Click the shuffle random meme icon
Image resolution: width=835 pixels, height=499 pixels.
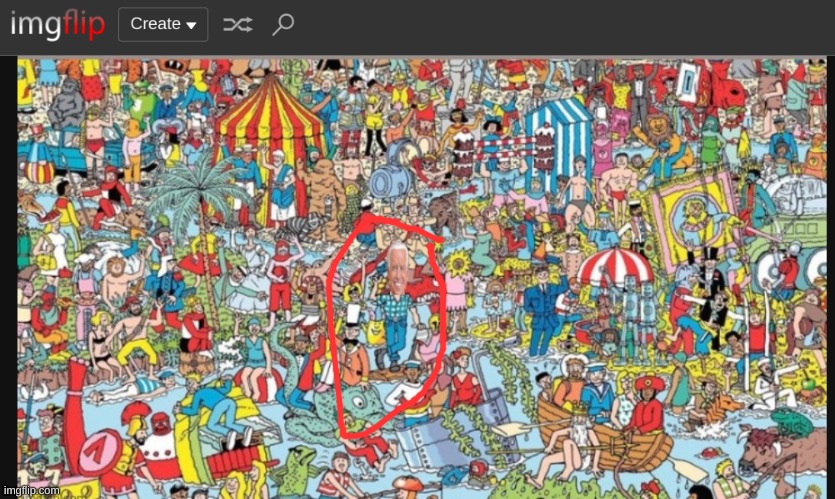[x=238, y=24]
